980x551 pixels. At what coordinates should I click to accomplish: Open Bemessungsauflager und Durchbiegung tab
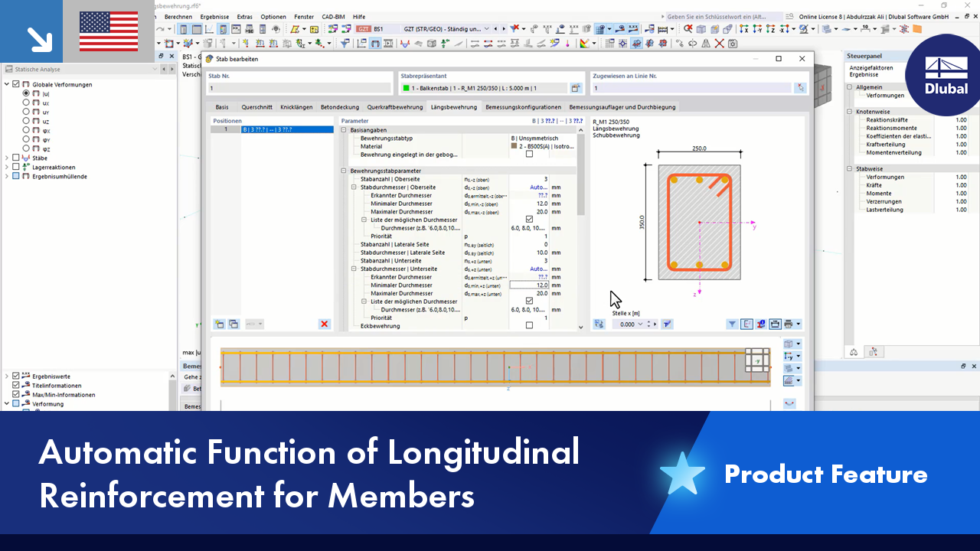click(622, 107)
